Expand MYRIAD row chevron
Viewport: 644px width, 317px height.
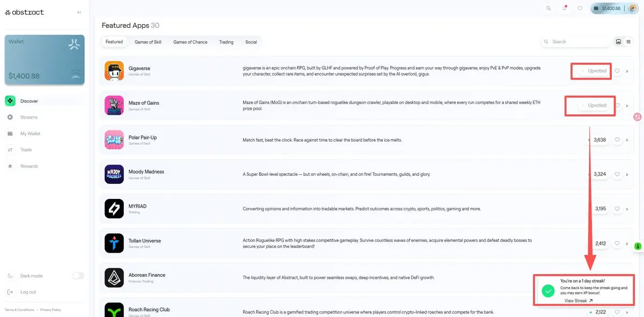(627, 209)
